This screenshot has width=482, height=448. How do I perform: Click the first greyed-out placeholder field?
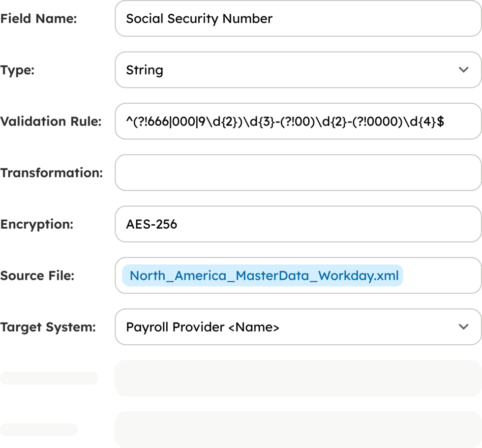(x=298, y=378)
